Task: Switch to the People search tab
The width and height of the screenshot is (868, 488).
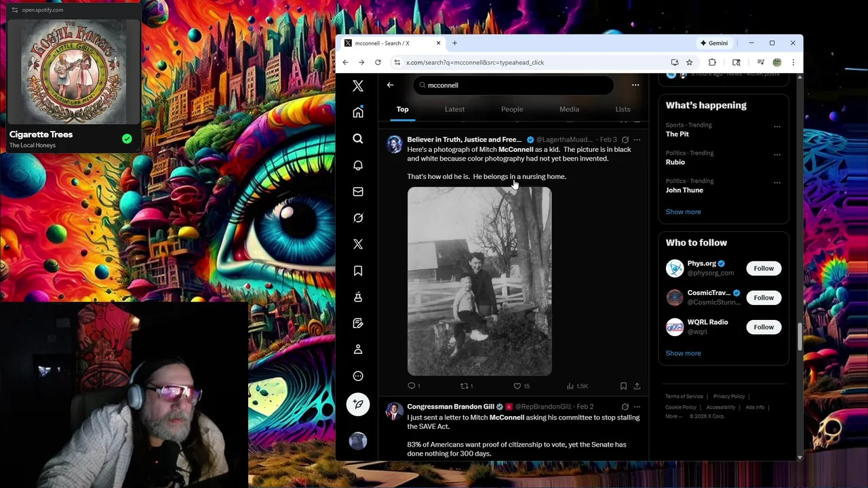Action: pyautogui.click(x=512, y=109)
